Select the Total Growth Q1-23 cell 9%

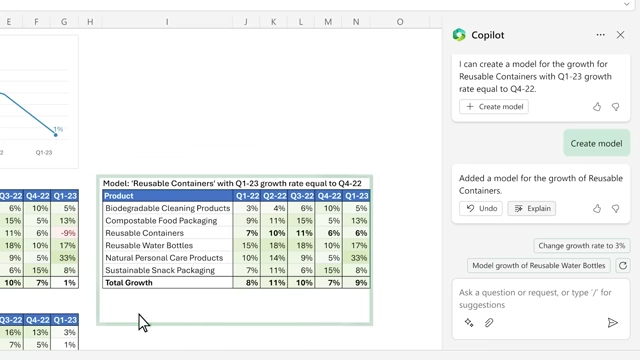coord(356,282)
